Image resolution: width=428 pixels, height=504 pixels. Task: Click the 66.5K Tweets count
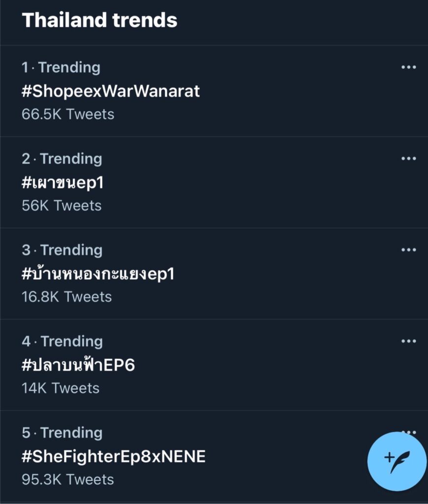(68, 114)
